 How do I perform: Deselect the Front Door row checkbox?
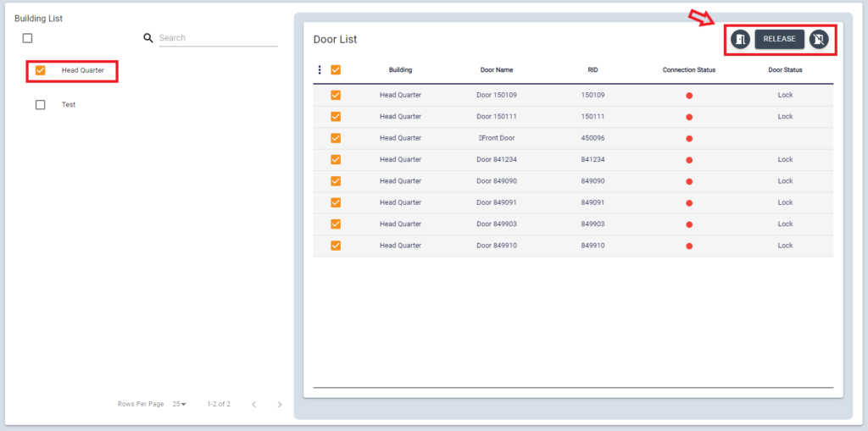(336, 138)
